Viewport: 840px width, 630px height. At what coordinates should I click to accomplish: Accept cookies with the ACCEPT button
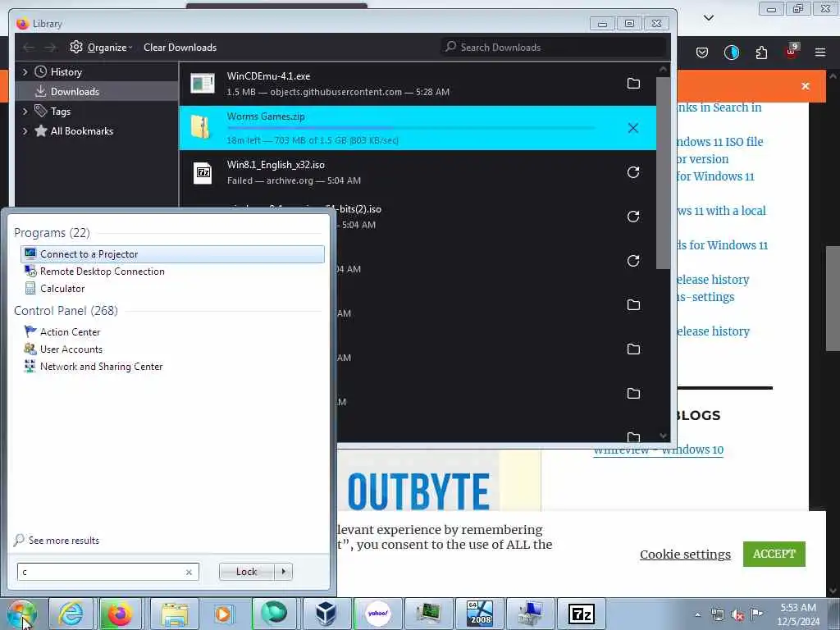(774, 554)
